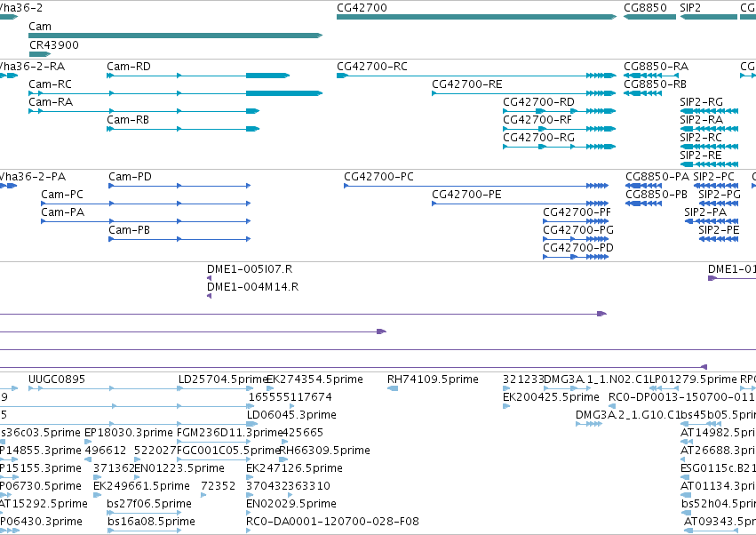Select protein CG42700-PG
The width and height of the screenshot is (756, 535).
click(x=576, y=239)
